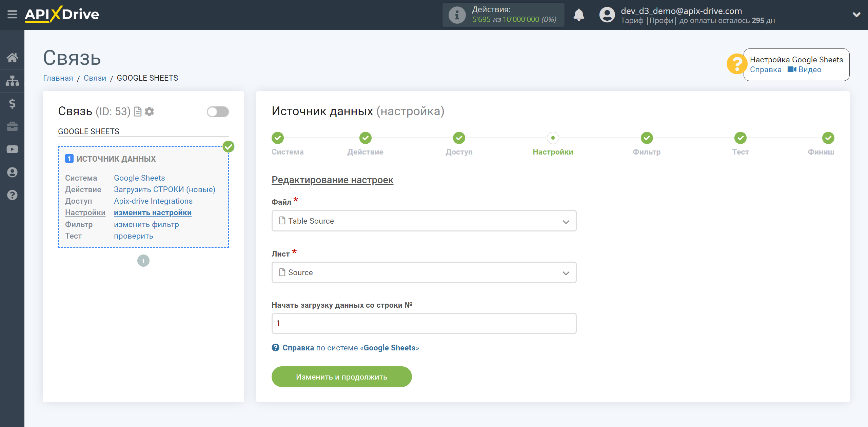The image size is (868, 427).
Task: Open the connections sitemap sidebar icon
Action: [12, 81]
